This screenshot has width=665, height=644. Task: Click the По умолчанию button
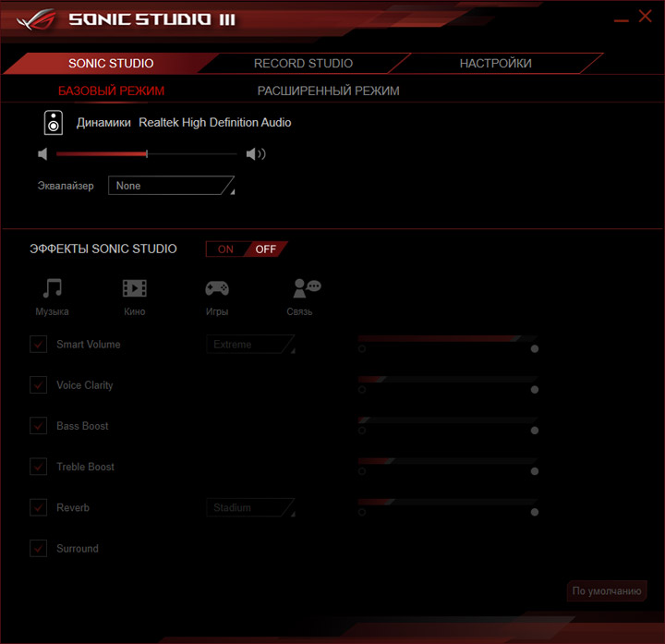[x=607, y=591]
